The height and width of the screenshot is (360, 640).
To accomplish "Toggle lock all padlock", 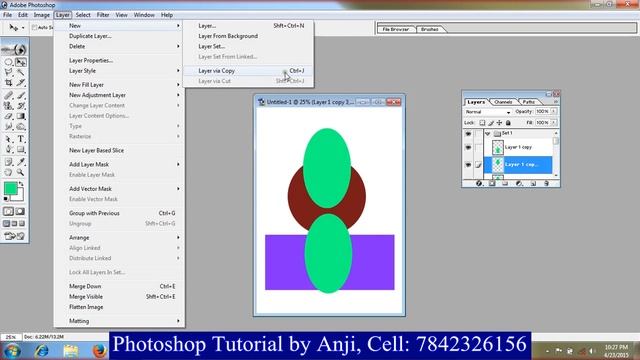I will pos(508,123).
